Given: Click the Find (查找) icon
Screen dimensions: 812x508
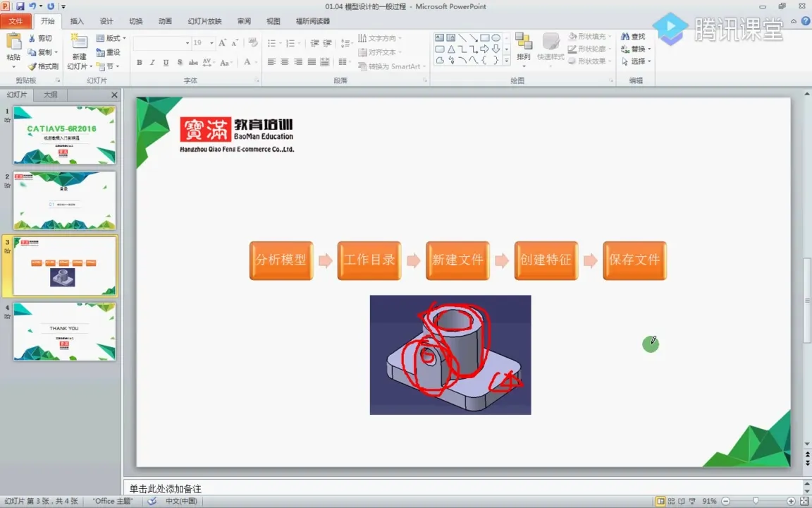Looking at the screenshot, I should 633,36.
